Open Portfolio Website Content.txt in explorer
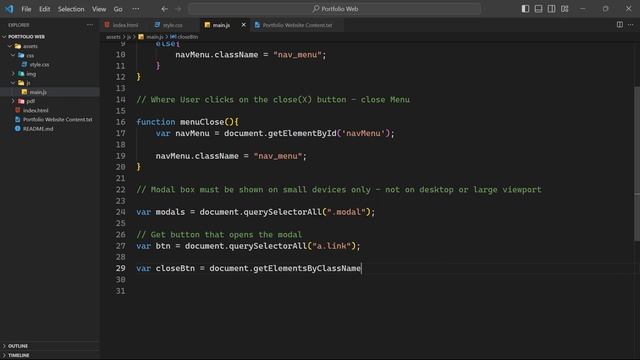 (58, 120)
